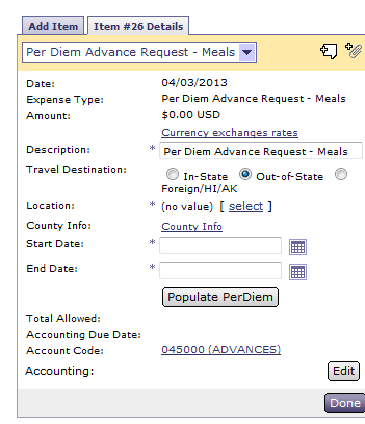The height and width of the screenshot is (424, 365).
Task: Click the Travel Destination label
Action: click(x=77, y=170)
